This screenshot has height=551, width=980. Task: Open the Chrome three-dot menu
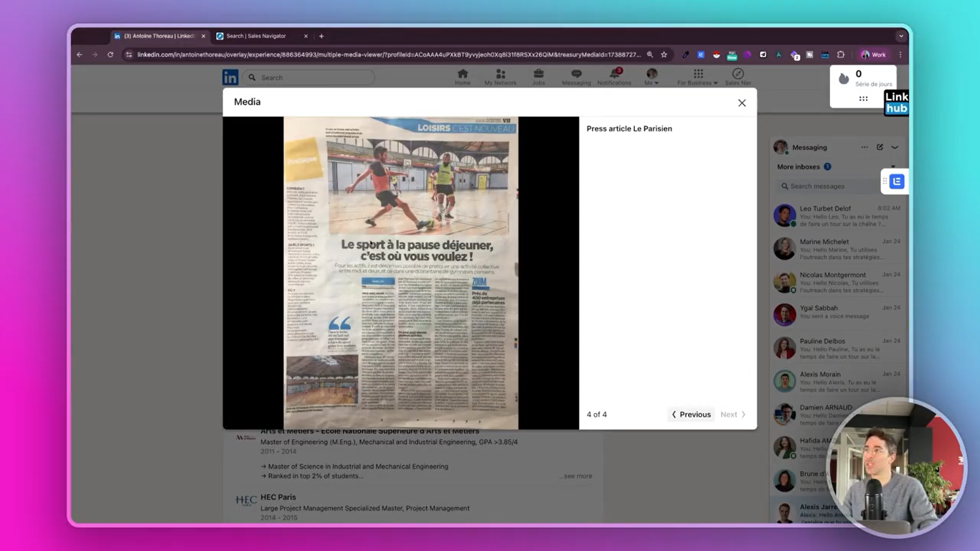(900, 55)
